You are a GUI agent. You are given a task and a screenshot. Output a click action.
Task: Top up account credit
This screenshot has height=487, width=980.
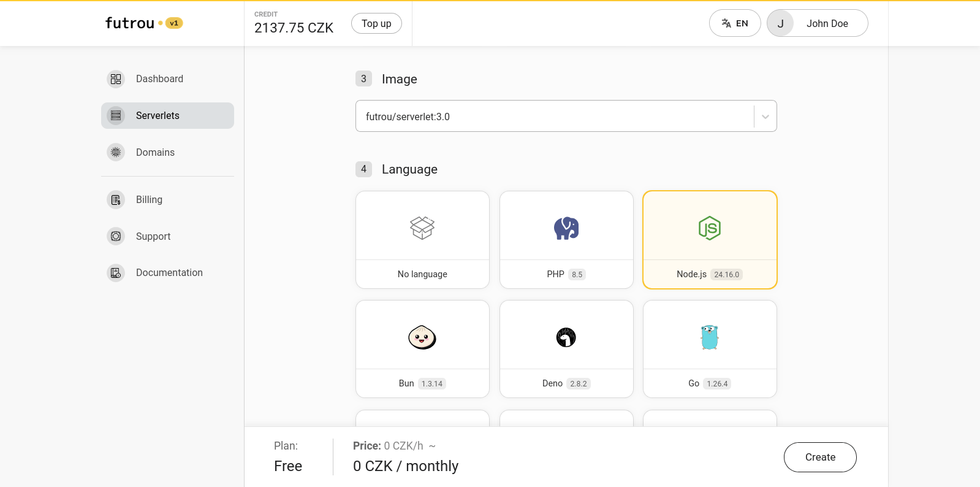click(376, 23)
